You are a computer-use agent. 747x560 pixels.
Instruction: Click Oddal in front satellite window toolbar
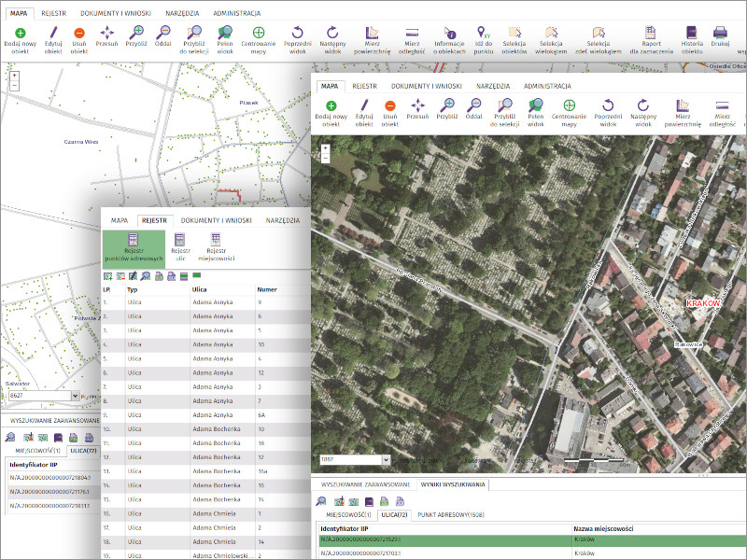point(473,110)
